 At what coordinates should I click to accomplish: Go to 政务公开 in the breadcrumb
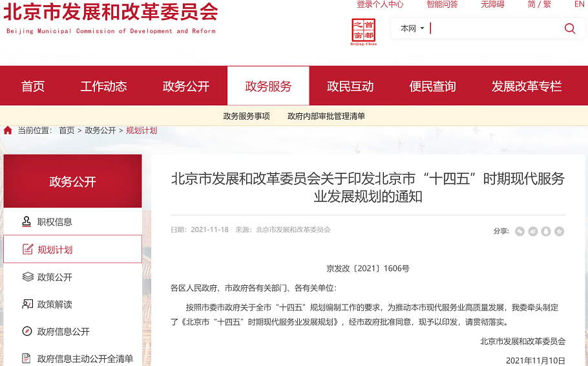[x=100, y=130]
